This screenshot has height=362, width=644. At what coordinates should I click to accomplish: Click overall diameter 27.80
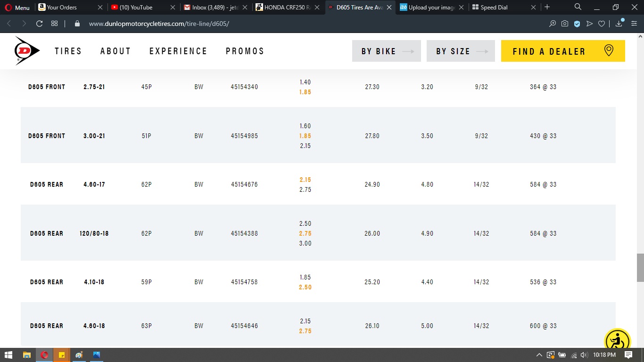(x=372, y=136)
